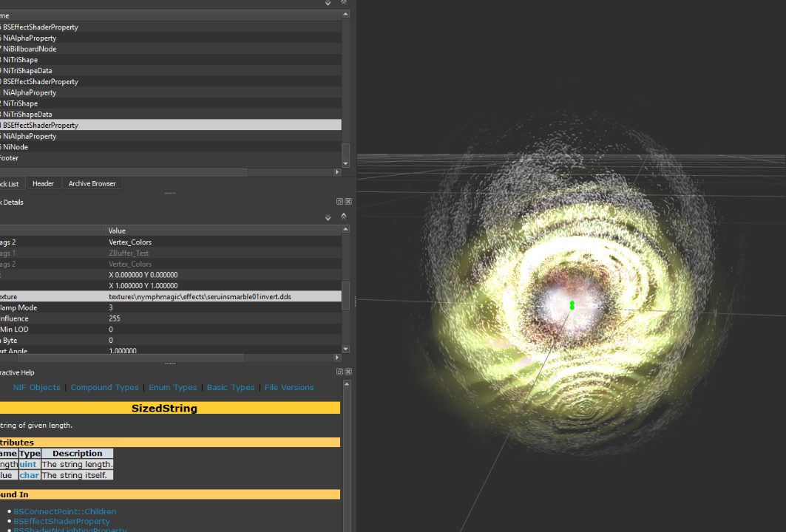Follow the uint type link
786x532 pixels.
tap(28, 464)
